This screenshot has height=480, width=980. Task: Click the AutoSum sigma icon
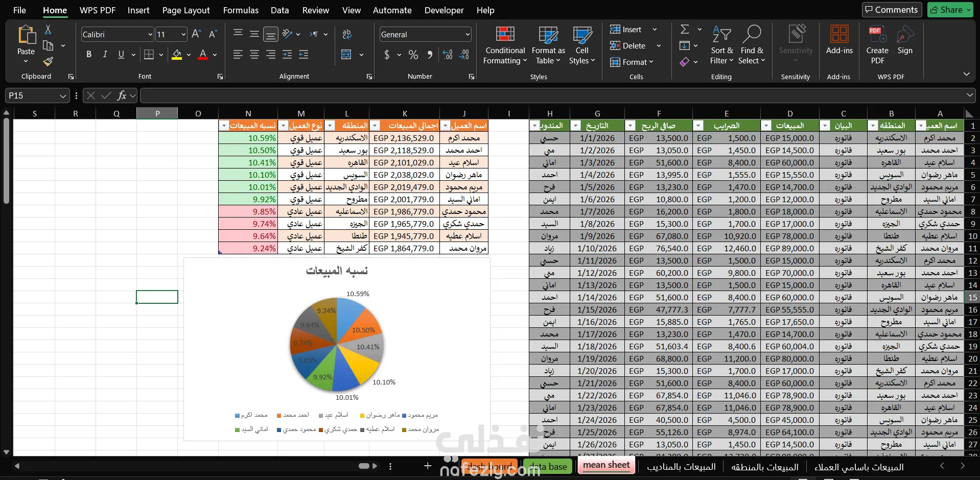coord(685,29)
